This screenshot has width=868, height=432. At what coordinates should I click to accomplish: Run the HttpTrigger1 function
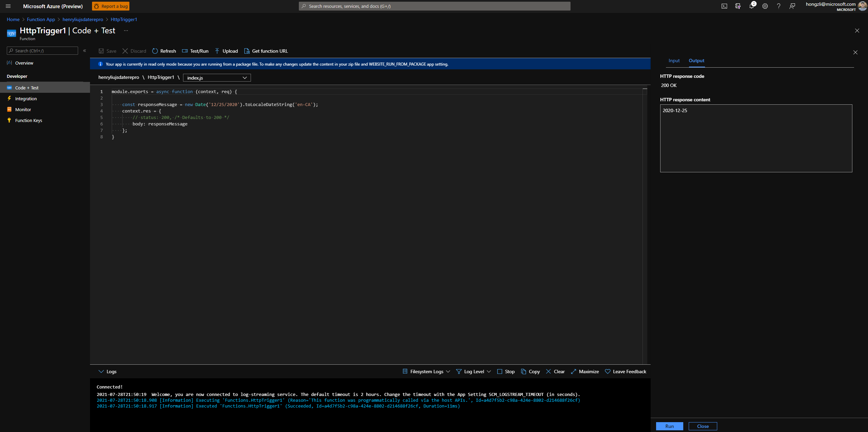[x=669, y=426]
